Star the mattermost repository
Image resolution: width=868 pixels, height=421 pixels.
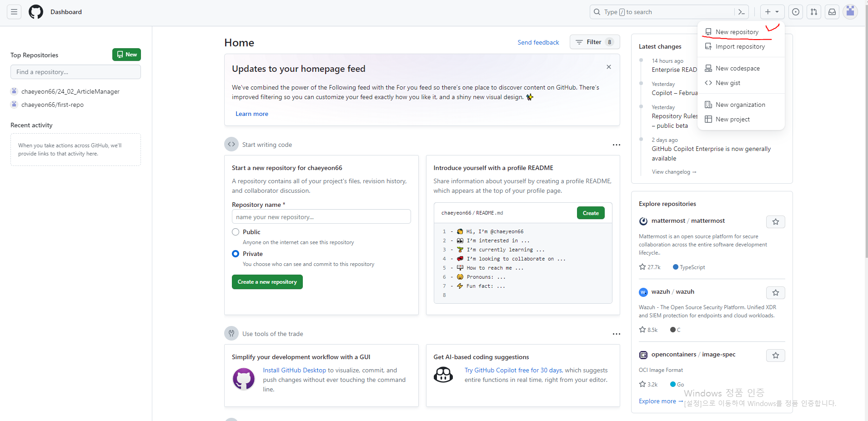[x=776, y=222]
